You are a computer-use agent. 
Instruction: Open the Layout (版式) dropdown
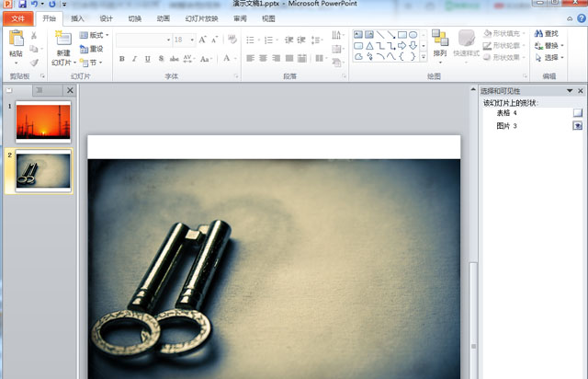click(94, 35)
